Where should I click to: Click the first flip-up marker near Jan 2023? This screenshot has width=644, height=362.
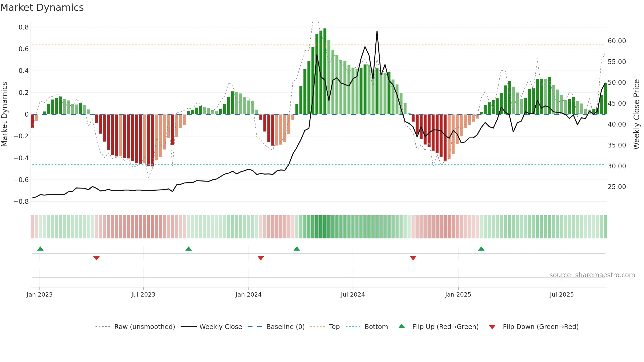coord(40,249)
